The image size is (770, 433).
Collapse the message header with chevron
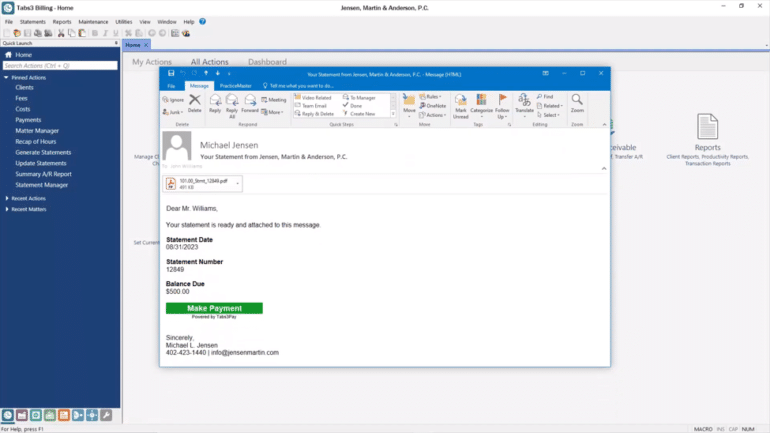click(x=604, y=168)
